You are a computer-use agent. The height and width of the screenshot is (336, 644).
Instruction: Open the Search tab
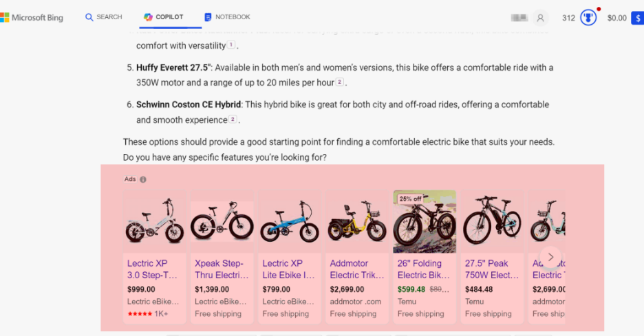tap(103, 17)
